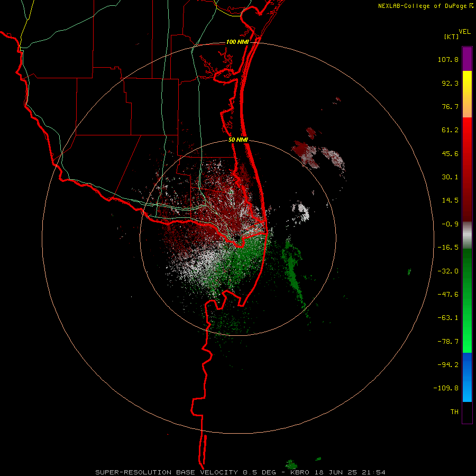This screenshot has width=476, height=476.
Task: Click the -32.0 legend value
Action: tap(448, 271)
